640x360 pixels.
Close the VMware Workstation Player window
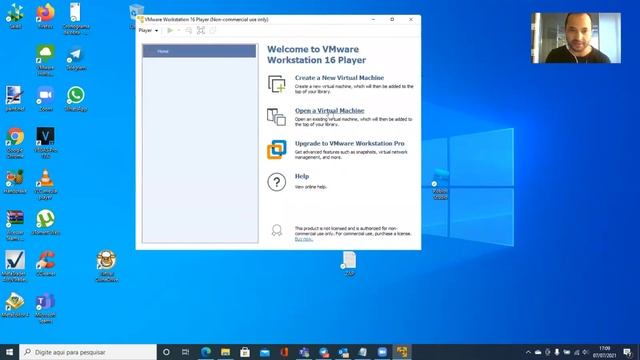(x=411, y=19)
